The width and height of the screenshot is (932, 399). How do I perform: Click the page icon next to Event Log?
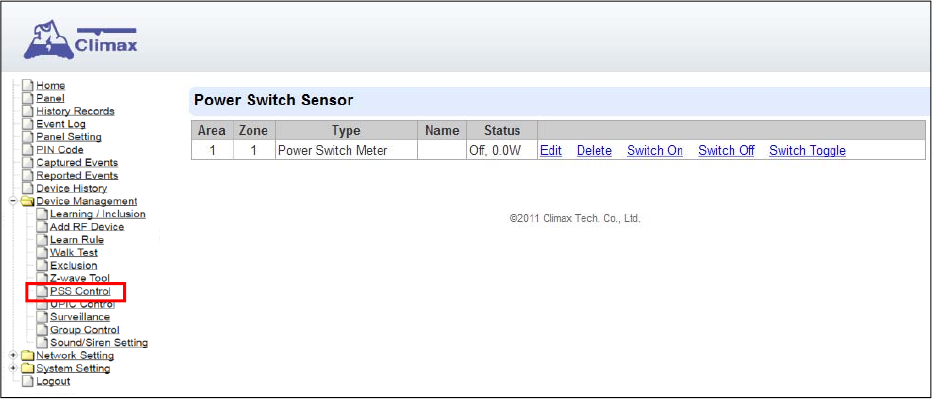28,124
